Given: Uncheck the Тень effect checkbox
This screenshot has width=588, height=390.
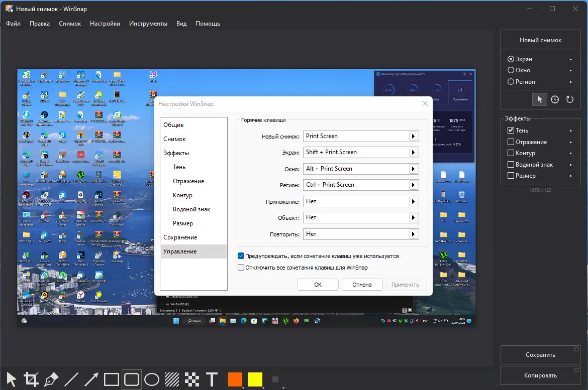Looking at the screenshot, I should (511, 131).
